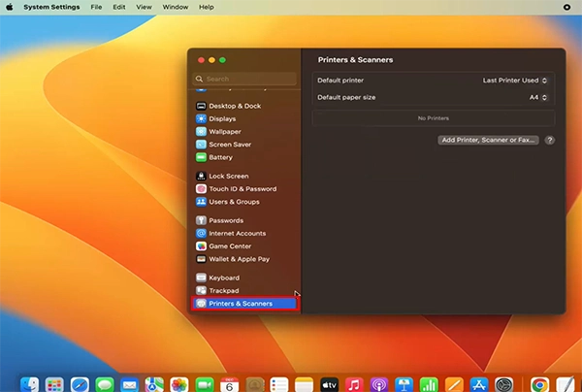
Task: Click the sidebar Search field
Action: (244, 79)
